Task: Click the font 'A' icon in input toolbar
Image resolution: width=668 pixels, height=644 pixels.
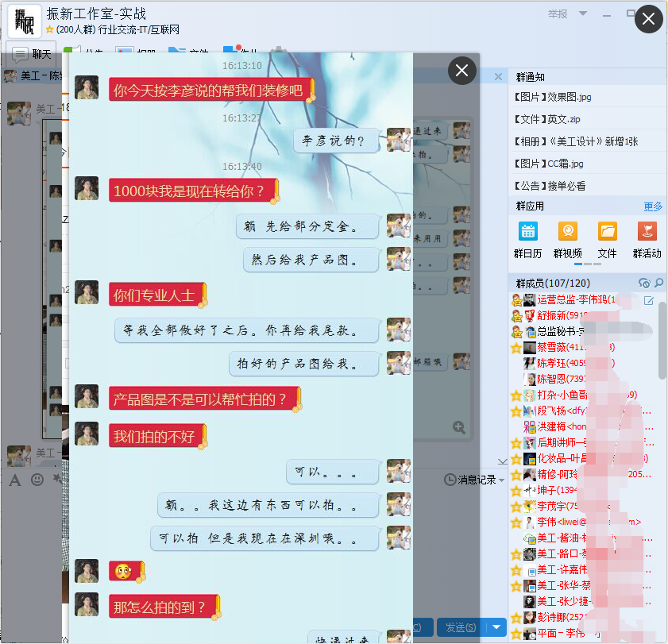Action: point(15,480)
